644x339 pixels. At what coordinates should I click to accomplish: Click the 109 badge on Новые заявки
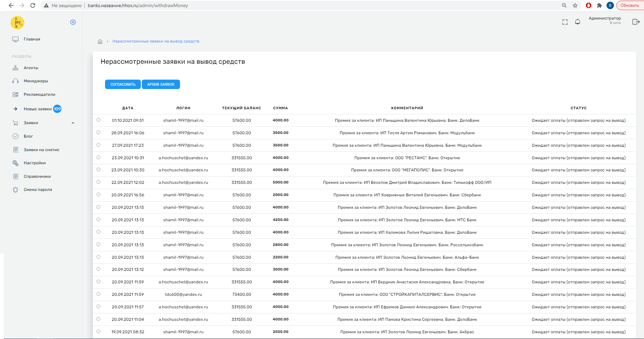click(x=57, y=109)
